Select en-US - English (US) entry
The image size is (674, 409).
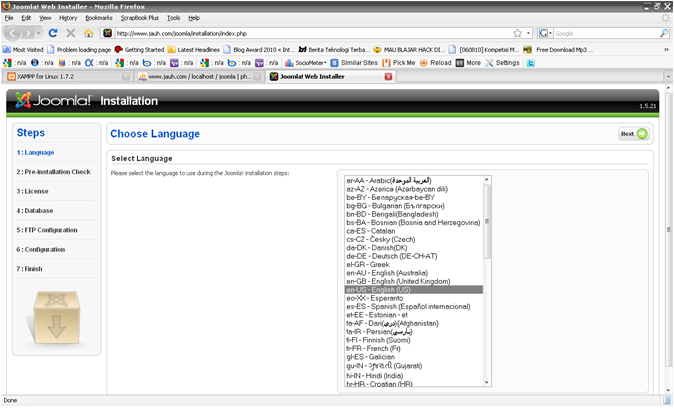tap(414, 290)
